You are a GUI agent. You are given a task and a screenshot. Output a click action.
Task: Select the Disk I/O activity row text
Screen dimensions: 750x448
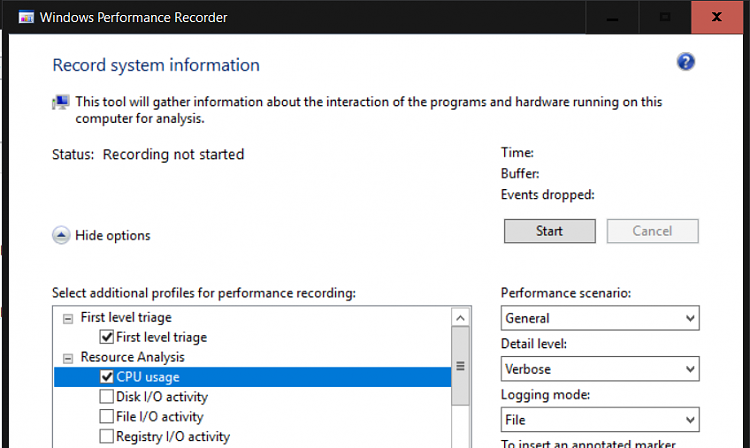(x=162, y=397)
